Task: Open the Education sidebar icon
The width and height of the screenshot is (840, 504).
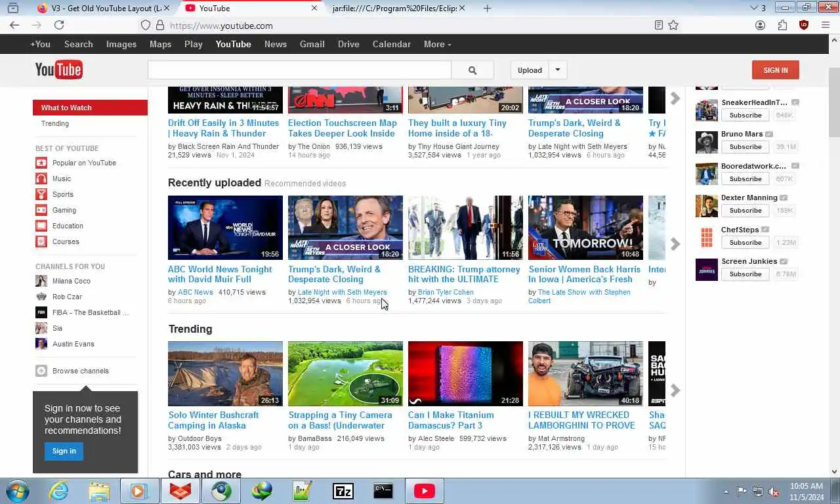Action: tap(41, 226)
